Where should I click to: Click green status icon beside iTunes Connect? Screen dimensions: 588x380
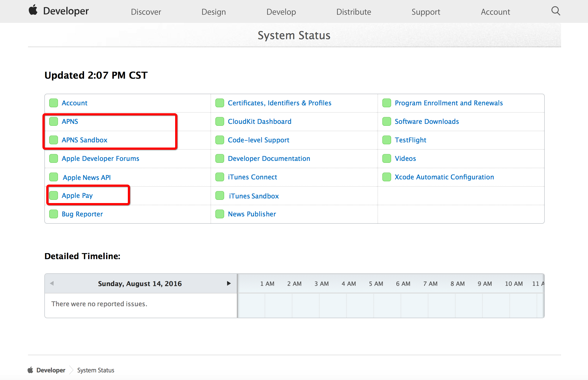pyautogui.click(x=219, y=177)
